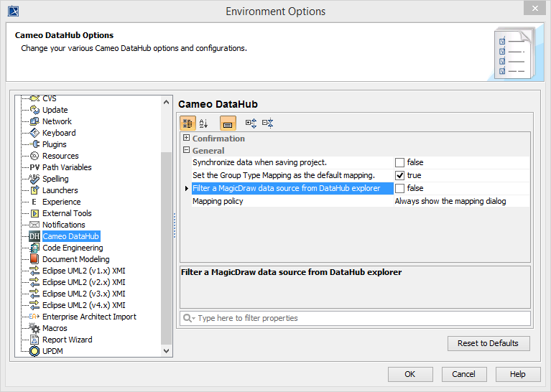This screenshot has width=551, height=392.
Task: Open the Code Engineering options page
Action: click(x=72, y=248)
